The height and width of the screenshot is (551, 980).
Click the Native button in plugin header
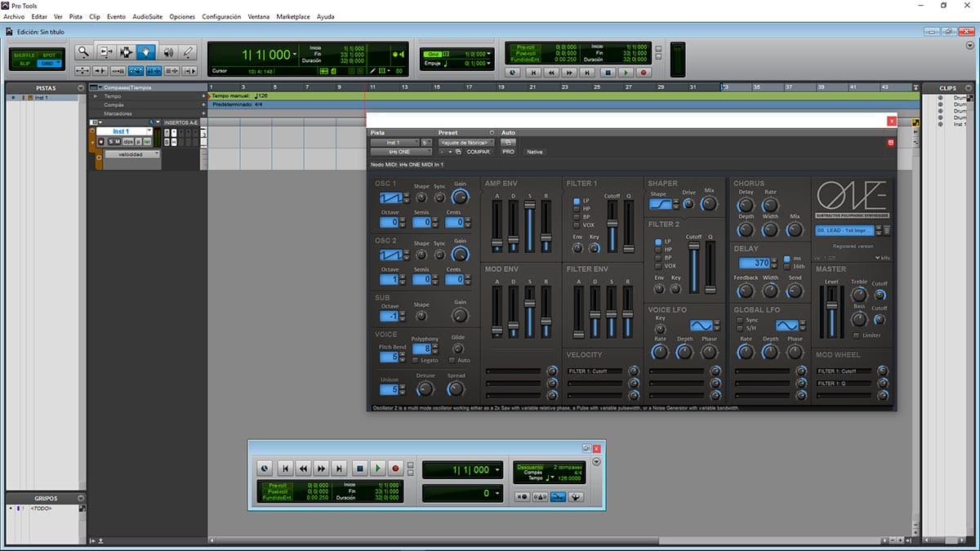[534, 152]
